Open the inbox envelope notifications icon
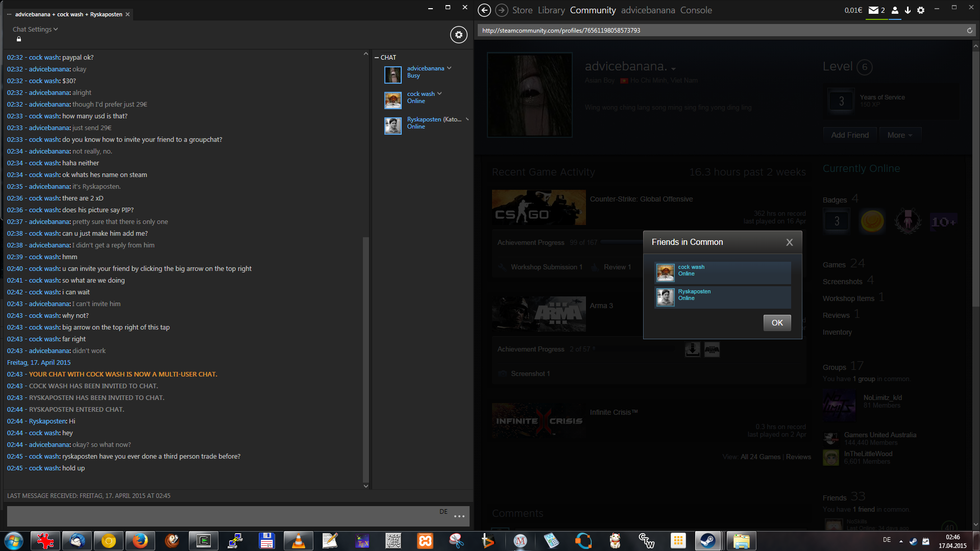The width and height of the screenshot is (980, 551). click(x=873, y=10)
